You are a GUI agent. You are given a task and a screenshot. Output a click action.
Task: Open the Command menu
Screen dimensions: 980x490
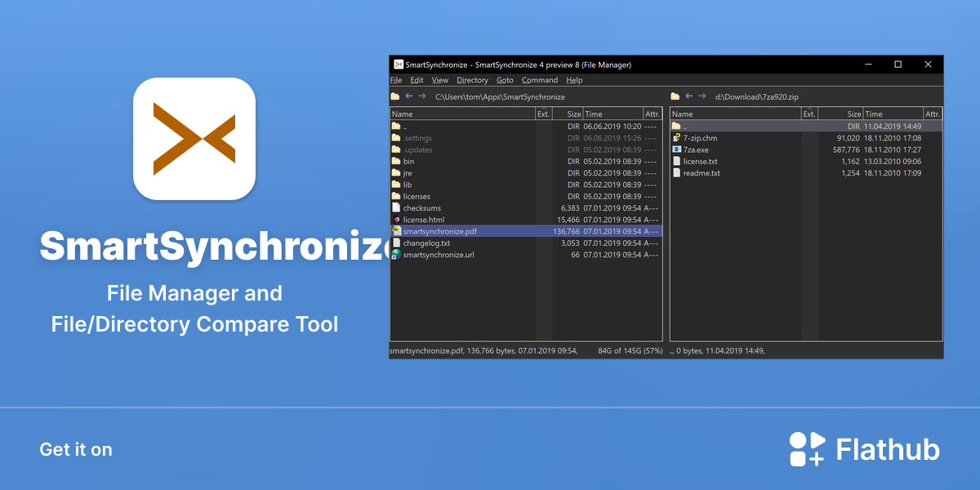(539, 80)
